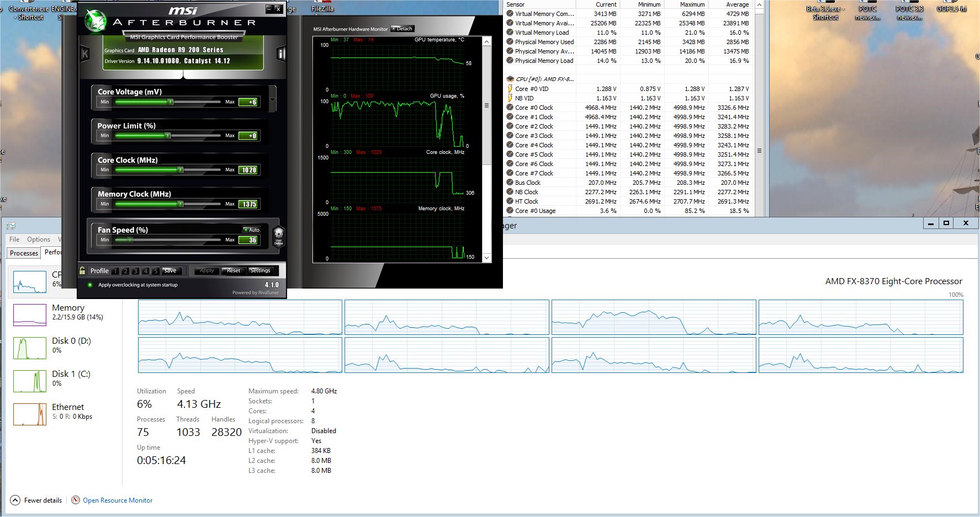Click the MSI Afterburner jet logo icon
980x517 pixels.
point(95,20)
